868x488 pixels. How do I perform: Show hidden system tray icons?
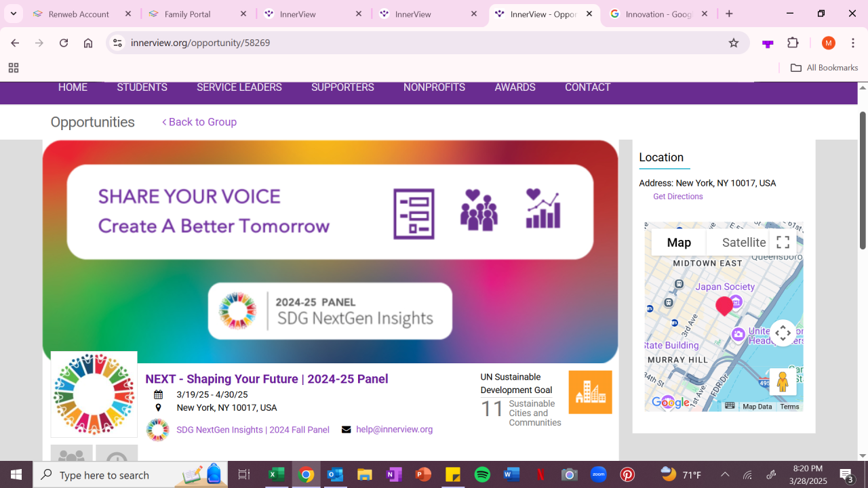coord(725,474)
